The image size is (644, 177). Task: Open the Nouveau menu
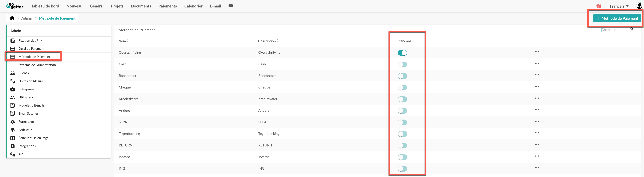75,6
